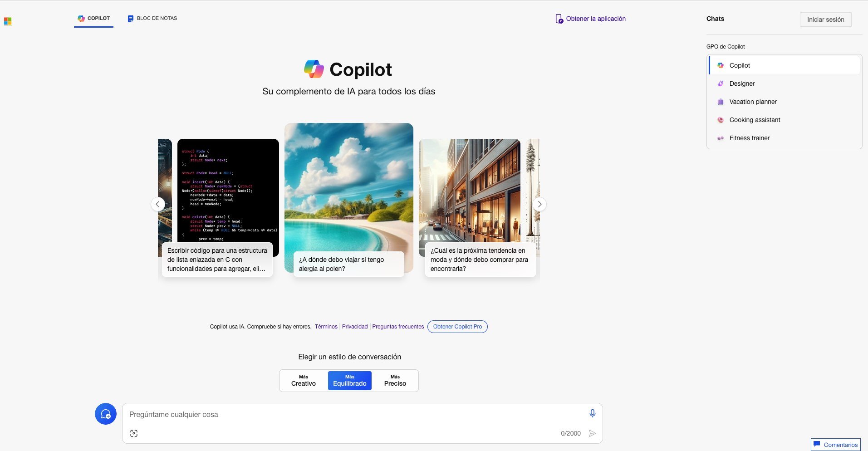Click the Obtener la aplicación download icon
Viewport: 868px width, 451px height.
click(x=559, y=19)
